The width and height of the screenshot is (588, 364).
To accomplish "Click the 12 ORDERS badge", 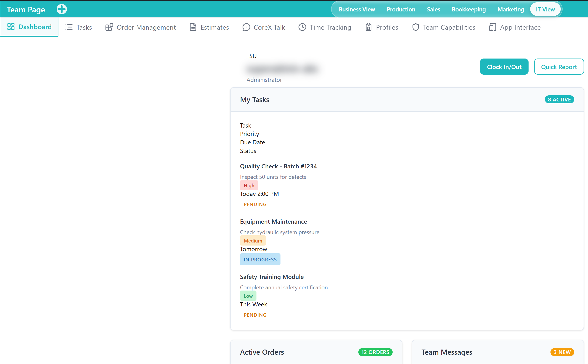I will click(x=375, y=352).
